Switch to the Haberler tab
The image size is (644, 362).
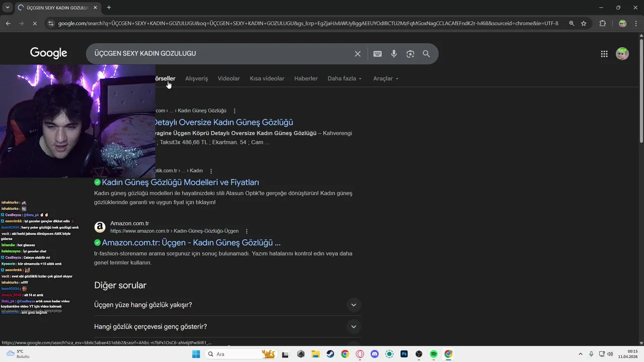pos(306,78)
